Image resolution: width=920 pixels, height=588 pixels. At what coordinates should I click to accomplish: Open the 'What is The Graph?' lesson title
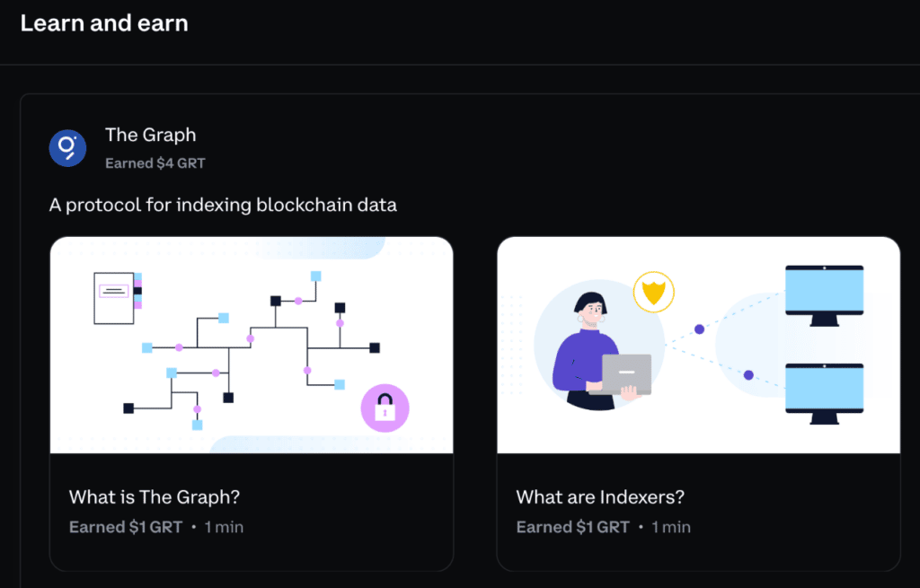coord(155,497)
